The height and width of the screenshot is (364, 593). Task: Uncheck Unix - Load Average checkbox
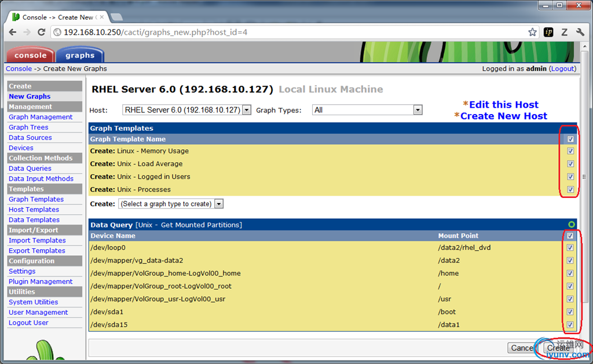click(x=570, y=164)
